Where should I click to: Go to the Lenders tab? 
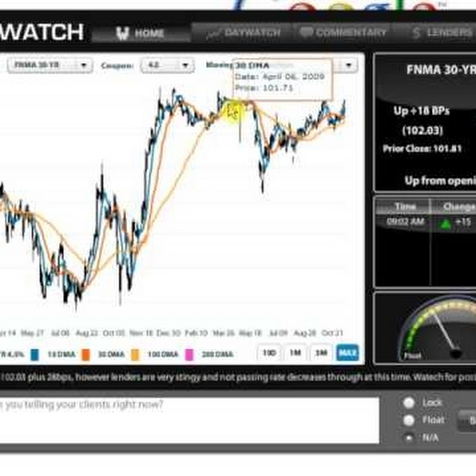pos(440,33)
